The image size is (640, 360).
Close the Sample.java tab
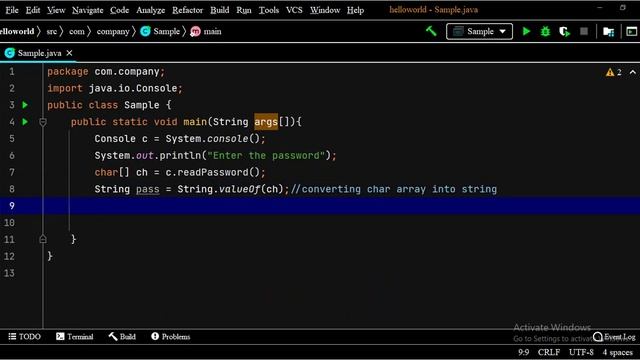tap(69, 53)
